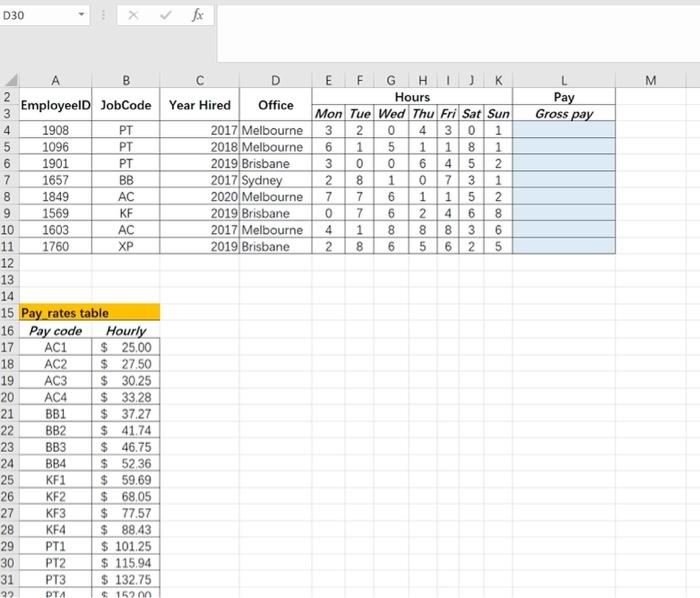Select the Sun hours cell for employee 1569
Viewport: 700px width, 598px height.
tap(498, 213)
